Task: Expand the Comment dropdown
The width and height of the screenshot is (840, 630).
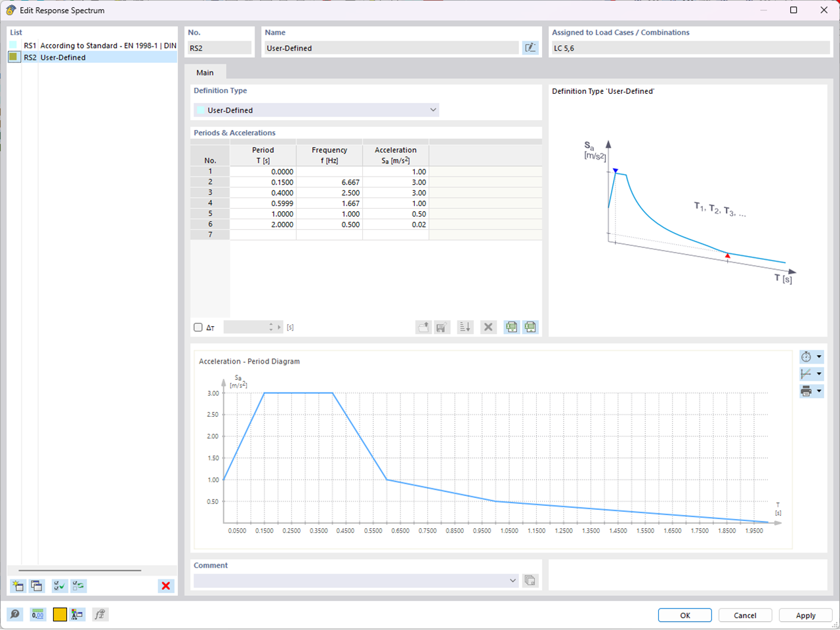Action: click(x=513, y=580)
